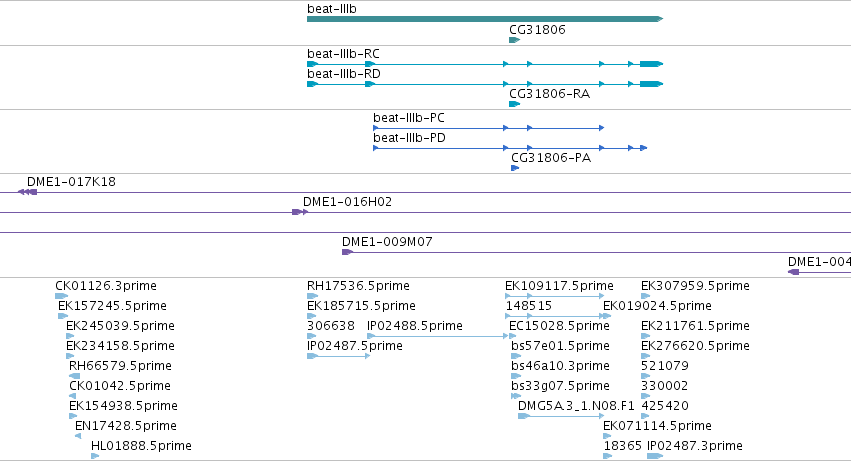Select the DME1-017K18 clone label
Viewport: 851px width, 461px height.
coord(72,182)
